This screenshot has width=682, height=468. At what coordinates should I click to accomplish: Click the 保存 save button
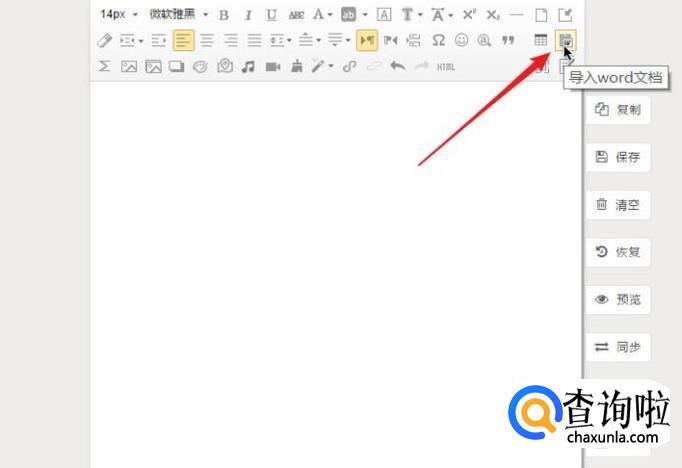click(618, 157)
